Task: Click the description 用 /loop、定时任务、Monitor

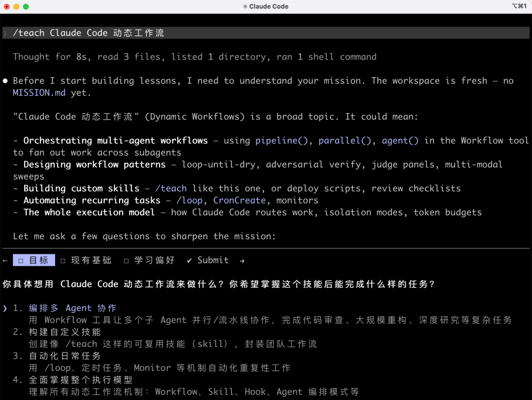Action: coord(160,368)
